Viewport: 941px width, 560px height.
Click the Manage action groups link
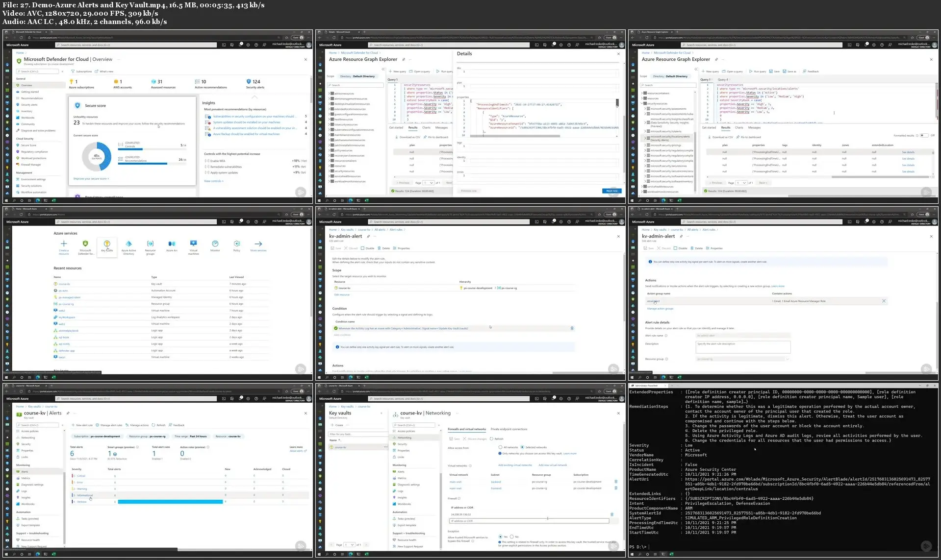coord(660,309)
